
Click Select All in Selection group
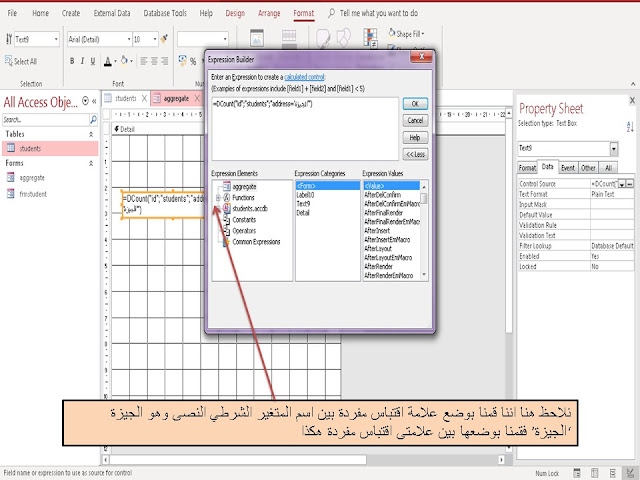click(21, 61)
